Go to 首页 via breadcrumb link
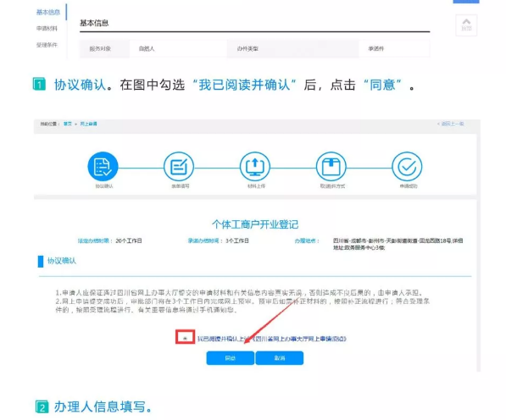The height and width of the screenshot is (420, 506). coord(68,124)
